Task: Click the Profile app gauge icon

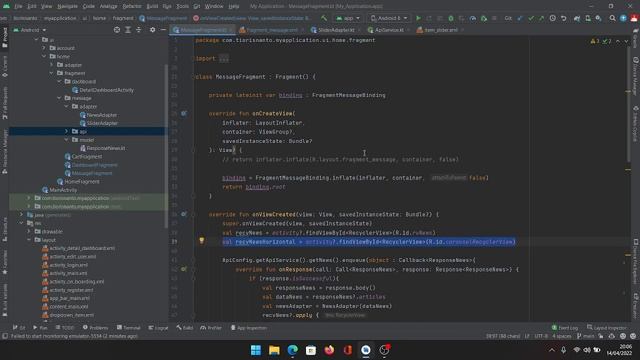Action: [473, 18]
